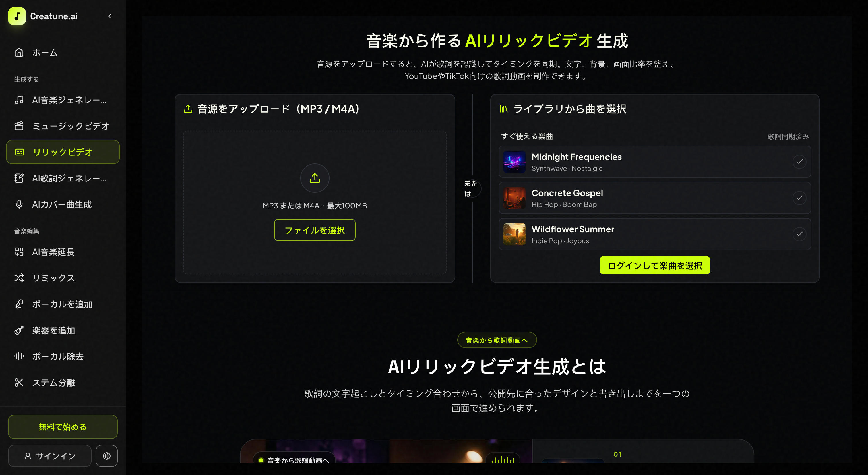Select the ミュージックビデオ clapperboard icon
This screenshot has height=475, width=868.
tap(19, 126)
